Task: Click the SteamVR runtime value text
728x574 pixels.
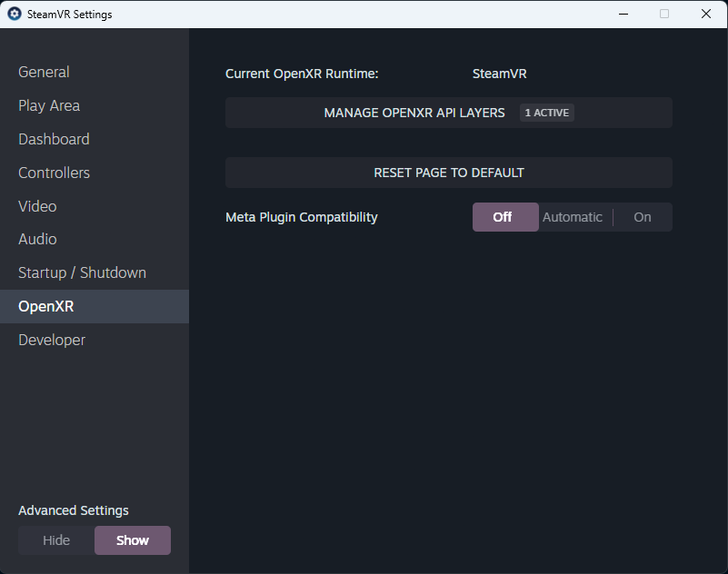Action: click(500, 74)
